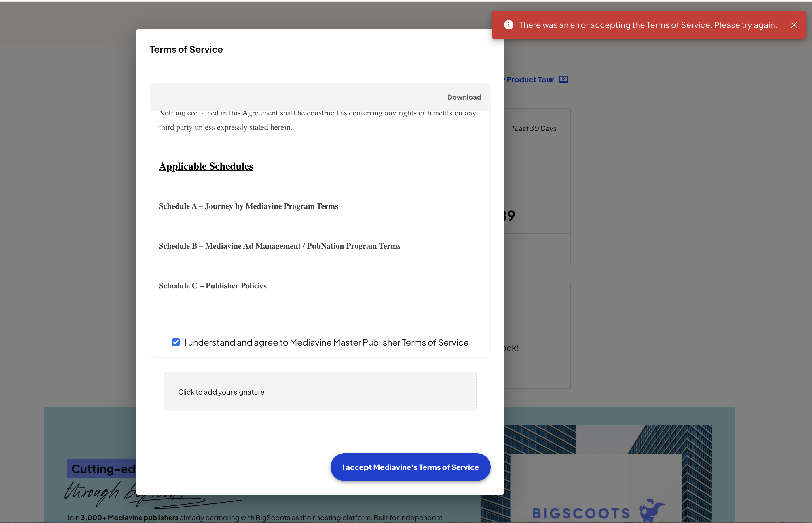This screenshot has height=523, width=812.
Task: Click the Cutting-edge banner headline
Action: [x=103, y=469]
